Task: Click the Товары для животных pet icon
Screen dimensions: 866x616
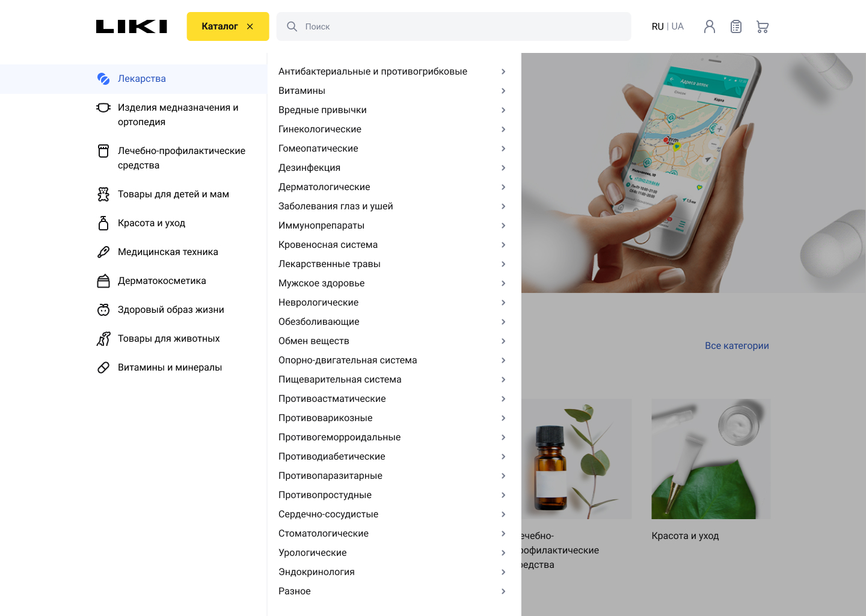Action: [x=103, y=339]
